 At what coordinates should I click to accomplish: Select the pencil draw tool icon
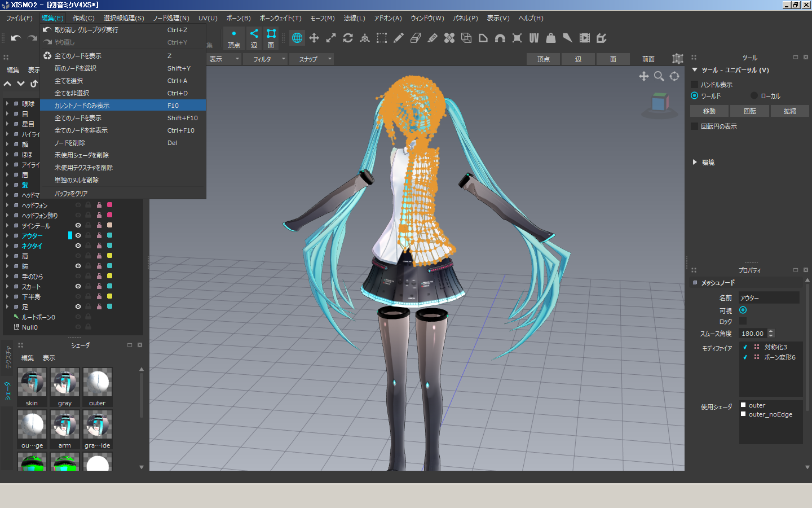coord(399,38)
